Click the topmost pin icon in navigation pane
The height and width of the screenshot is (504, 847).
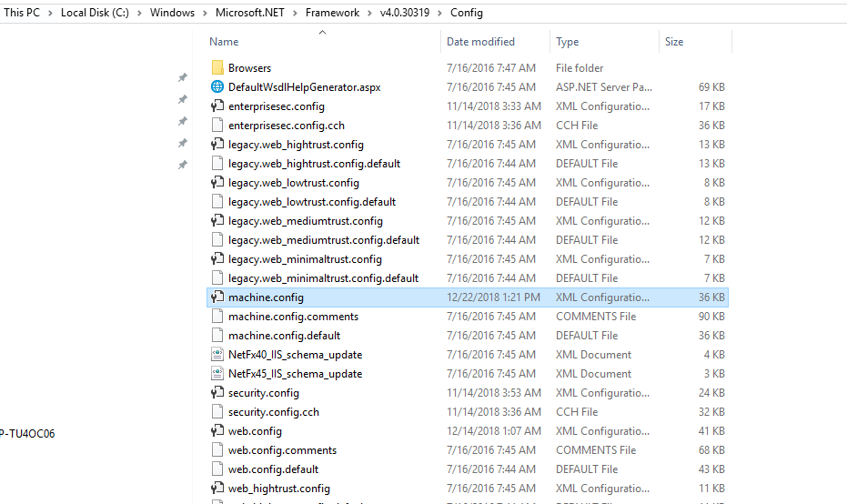(183, 78)
